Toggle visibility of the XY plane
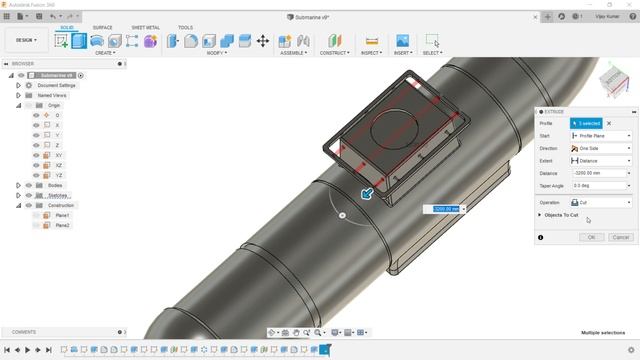This screenshot has height=360, width=640. tap(36, 155)
